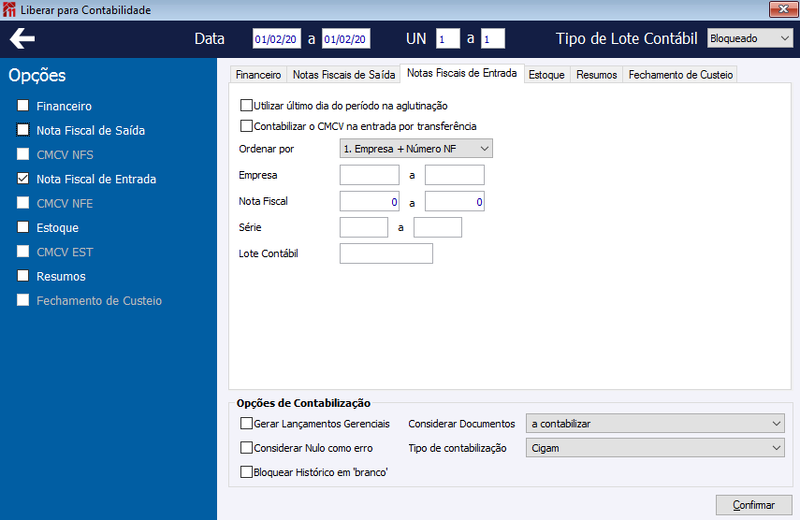This screenshot has height=520, width=800.
Task: Toggle the CMCV EST checkbox
Action: [23, 252]
